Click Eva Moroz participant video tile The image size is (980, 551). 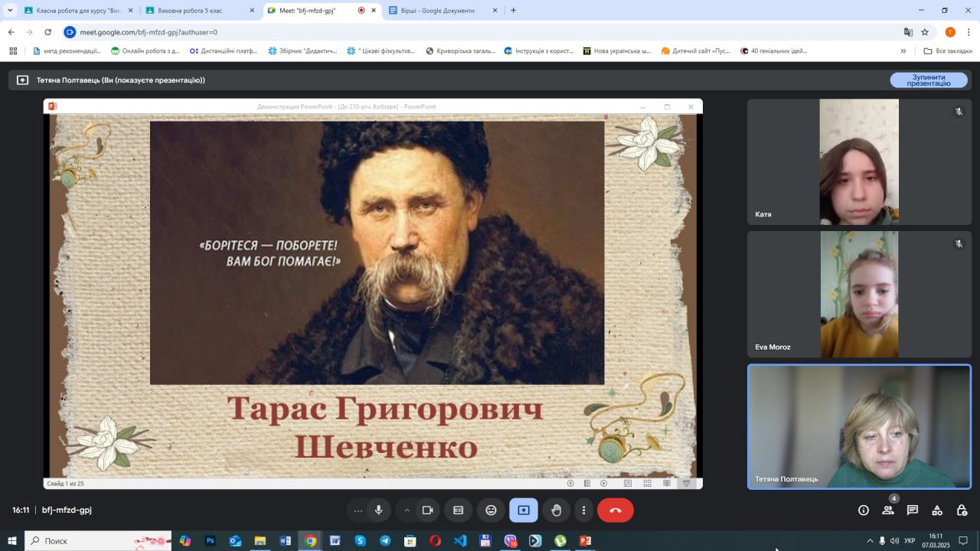pyautogui.click(x=859, y=294)
